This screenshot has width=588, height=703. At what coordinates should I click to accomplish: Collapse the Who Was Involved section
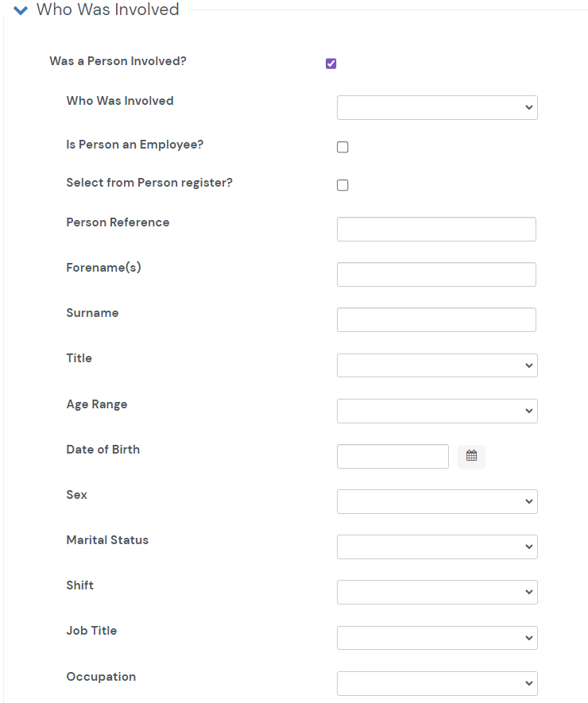click(21, 10)
